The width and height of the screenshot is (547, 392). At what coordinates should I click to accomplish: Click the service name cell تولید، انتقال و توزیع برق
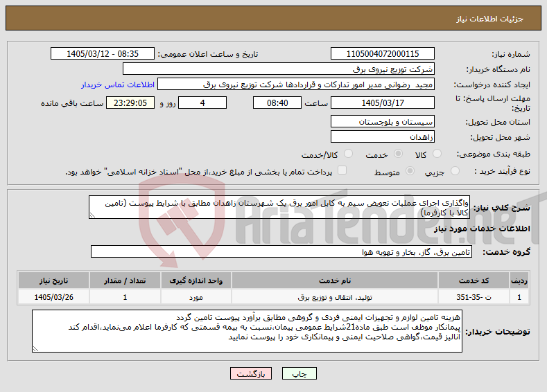(x=335, y=297)
